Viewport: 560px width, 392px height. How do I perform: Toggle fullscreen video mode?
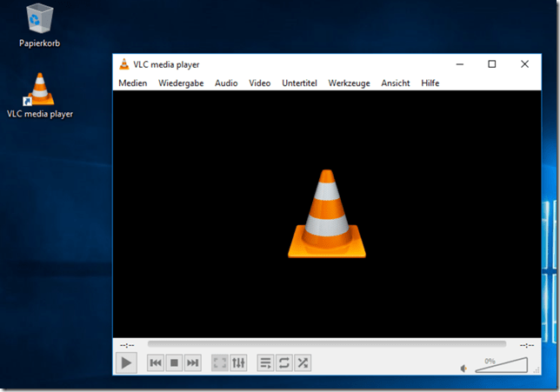(221, 362)
